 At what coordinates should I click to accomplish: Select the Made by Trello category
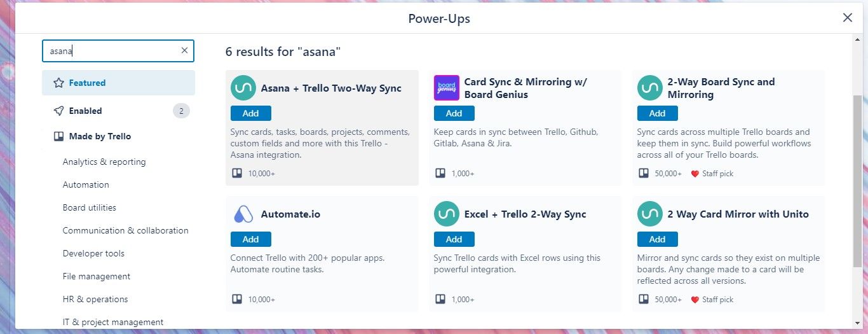100,136
